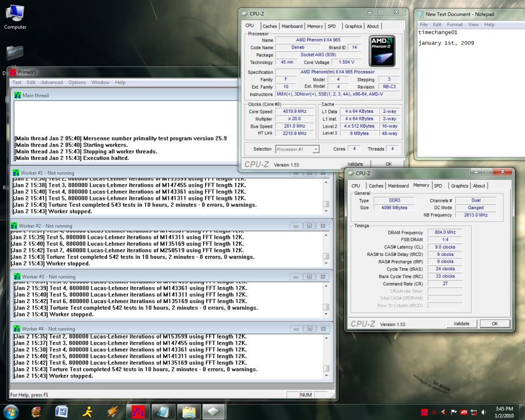Click the taskbar clock showing 3:45 PM
Image resolution: width=525 pixels, height=420 pixels.
pos(505,411)
